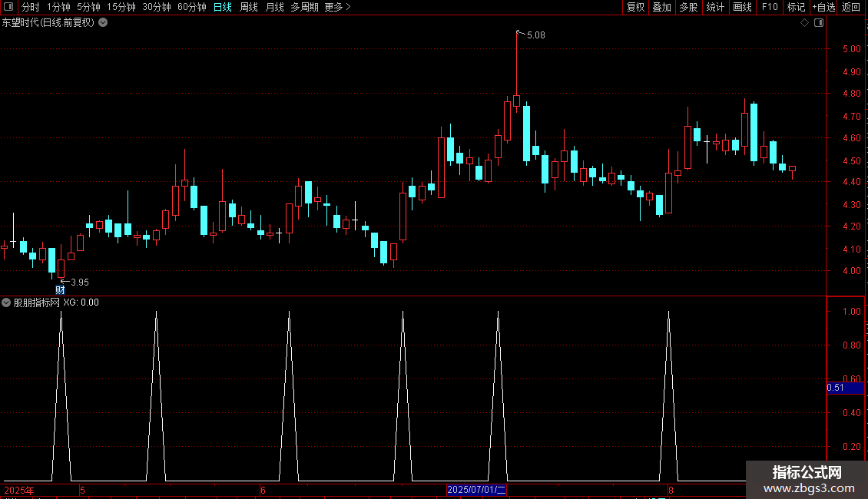The height and width of the screenshot is (499, 868).
Task: Open the 画线 drawing tools
Action: coord(742,7)
